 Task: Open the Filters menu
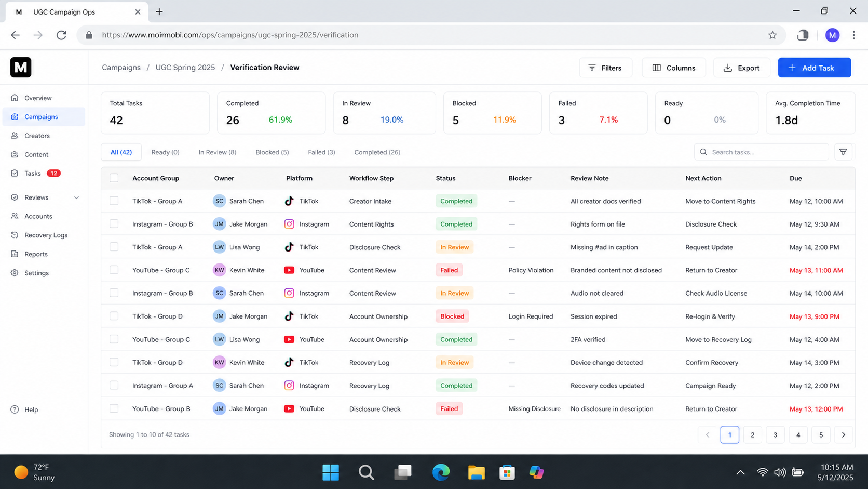(605, 68)
